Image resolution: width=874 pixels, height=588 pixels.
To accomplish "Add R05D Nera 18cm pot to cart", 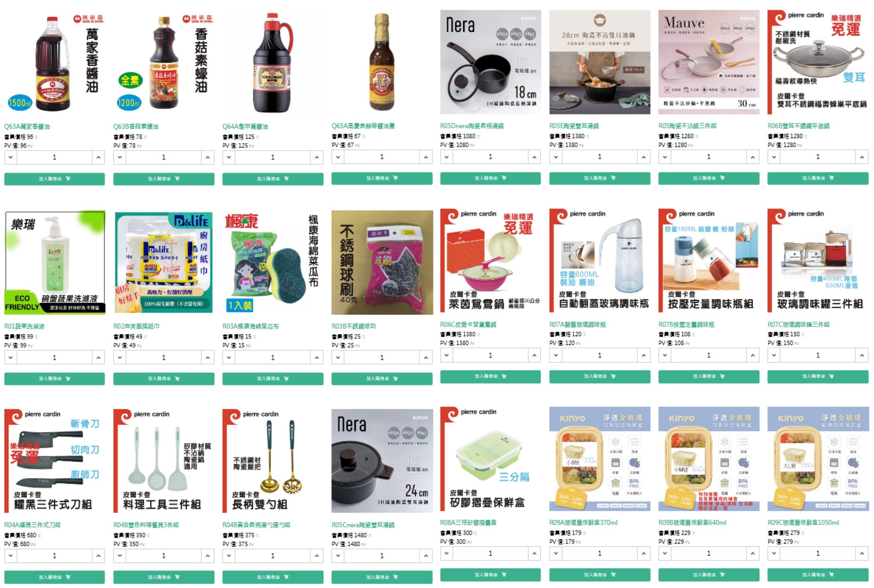I will [x=490, y=178].
